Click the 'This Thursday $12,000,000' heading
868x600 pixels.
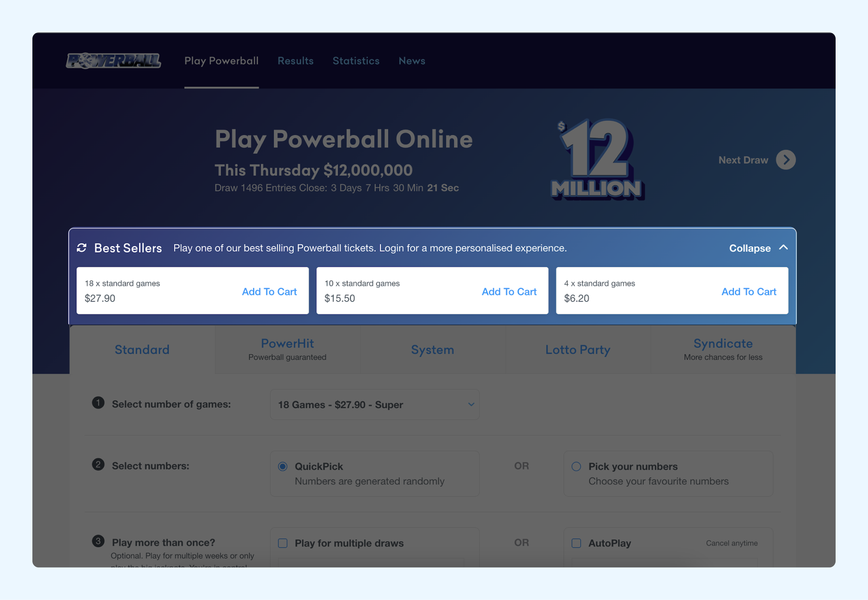pos(313,170)
